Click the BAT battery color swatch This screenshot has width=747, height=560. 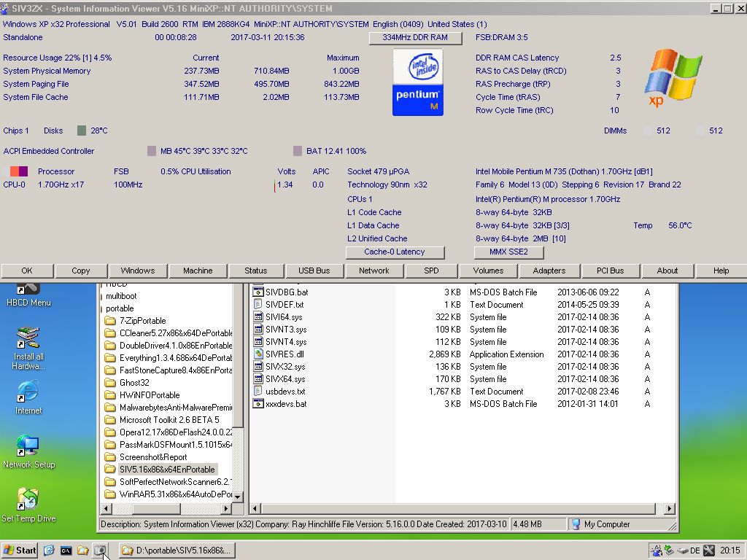pyautogui.click(x=298, y=151)
